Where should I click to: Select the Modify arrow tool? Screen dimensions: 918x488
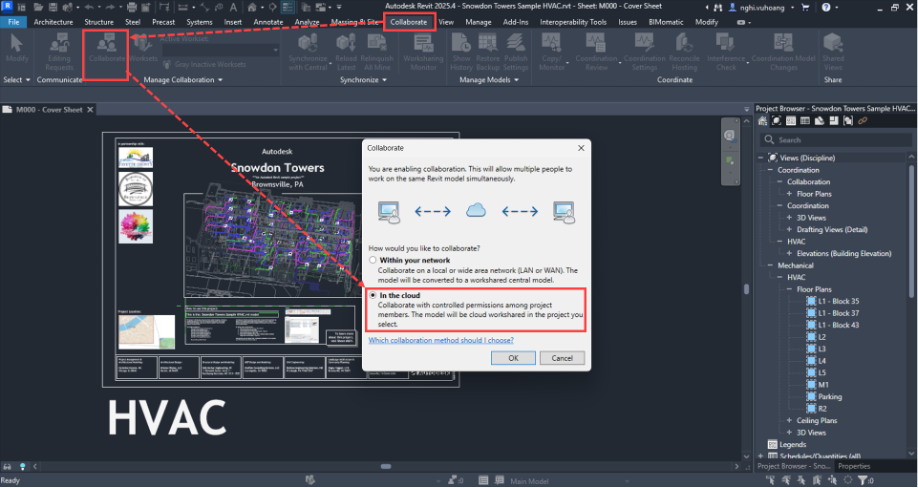pos(17,48)
